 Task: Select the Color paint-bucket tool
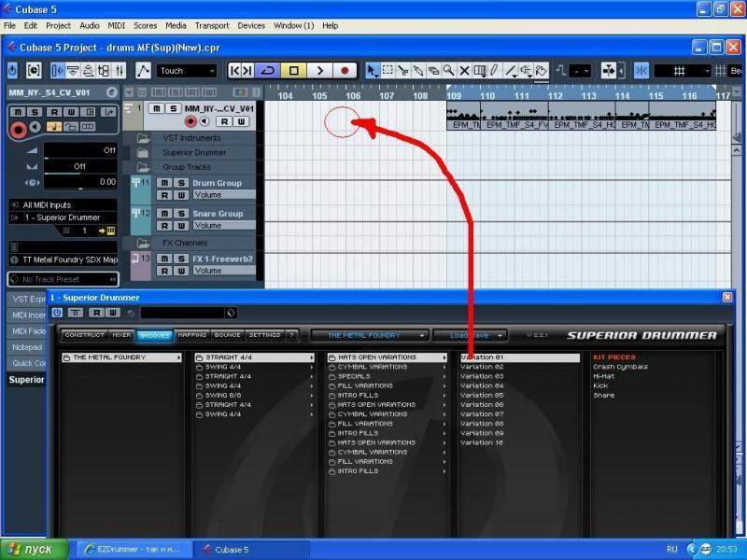(541, 71)
